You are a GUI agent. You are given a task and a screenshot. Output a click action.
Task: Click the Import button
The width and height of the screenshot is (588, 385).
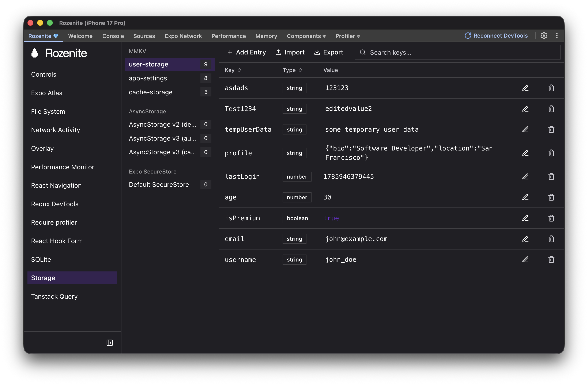point(290,52)
